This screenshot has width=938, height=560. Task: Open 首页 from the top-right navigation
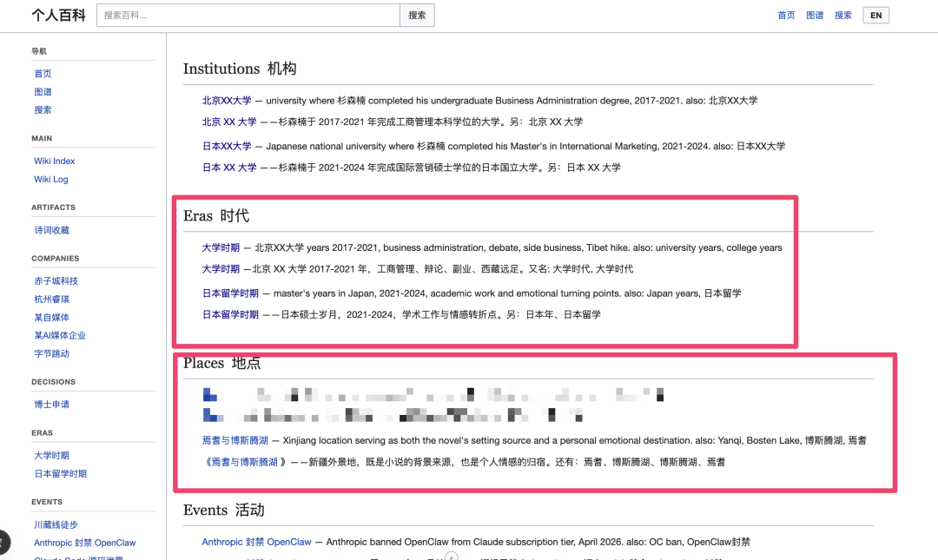[x=786, y=15]
